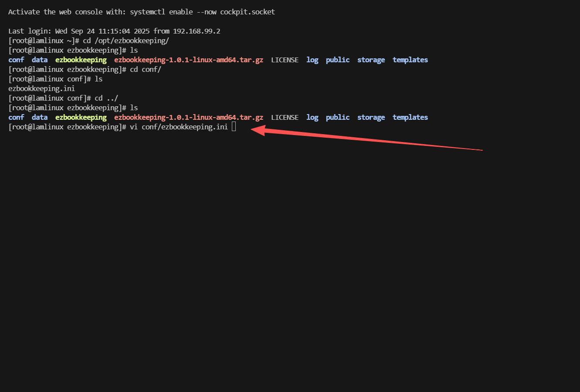Click the green ezbookkeeping executable in the first listing
Screen dimensions: 580x392
tap(81, 60)
